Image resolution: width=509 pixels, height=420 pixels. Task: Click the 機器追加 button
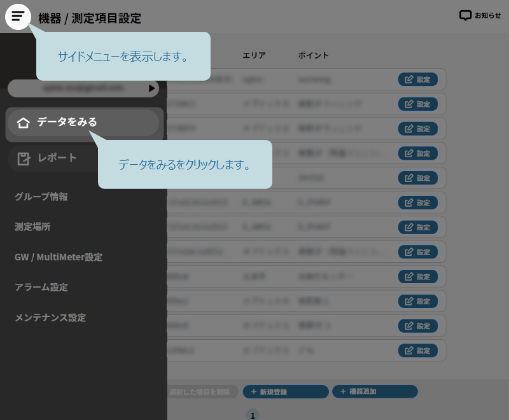pos(375,391)
